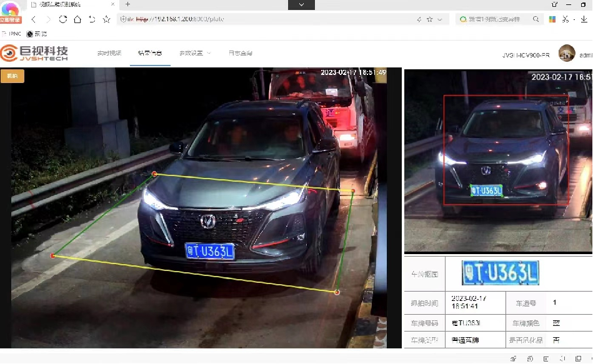Click the browser profile logo at top-left
Image resolution: width=593 pixels, height=364 pixels.
pyautogui.click(x=10, y=8)
